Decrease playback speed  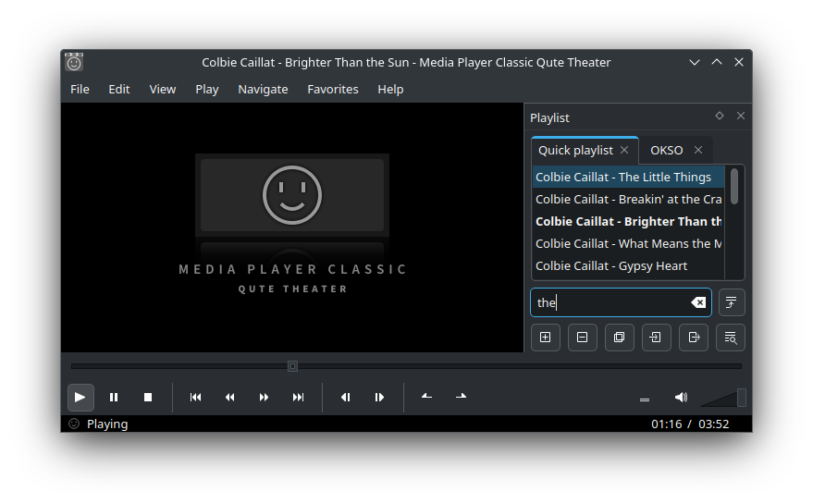point(426,397)
